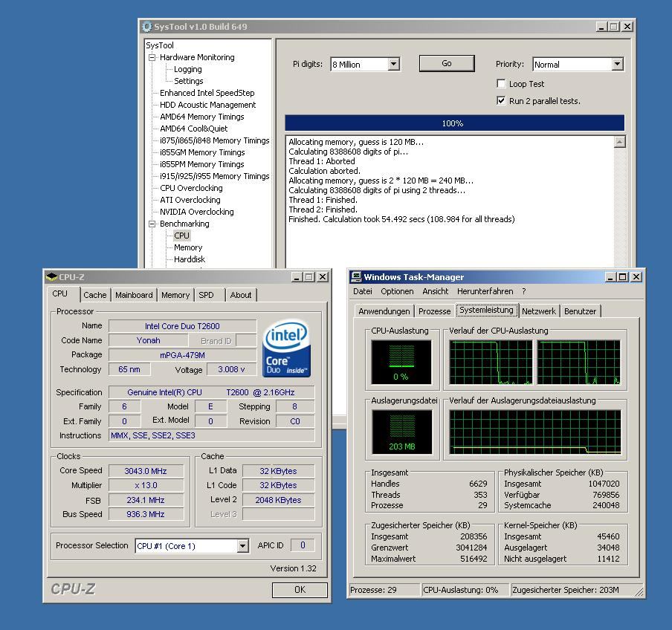Open the Processor Selection dropdown in CPU-Z
Viewport: 672px width, 630px height.
(x=242, y=545)
